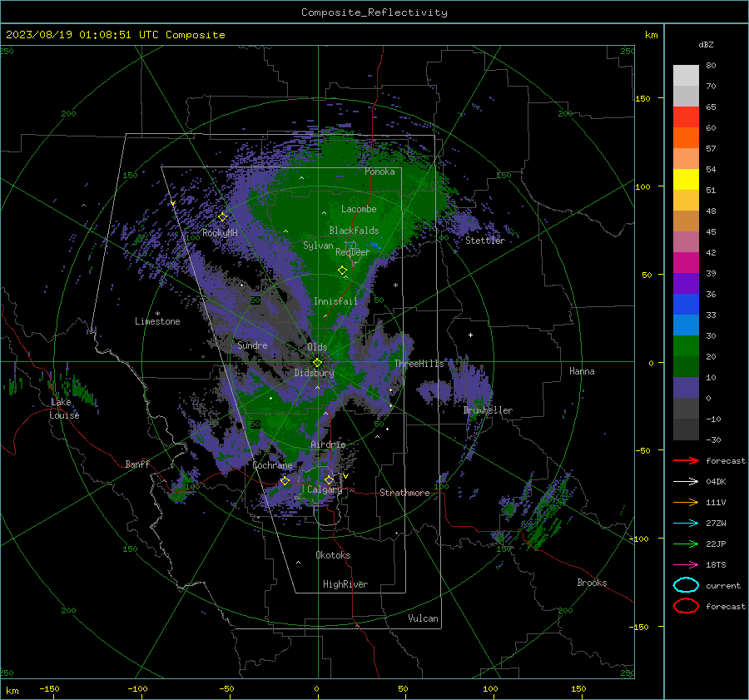Click the red forecast ellipse legend icon

[686, 606]
